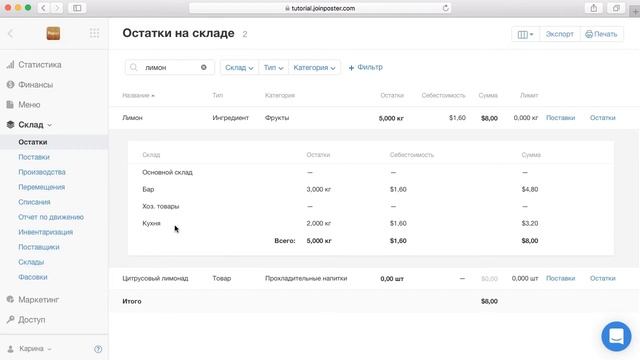The height and width of the screenshot is (360, 640).
Task: Sort by Название column
Action: tap(138, 96)
